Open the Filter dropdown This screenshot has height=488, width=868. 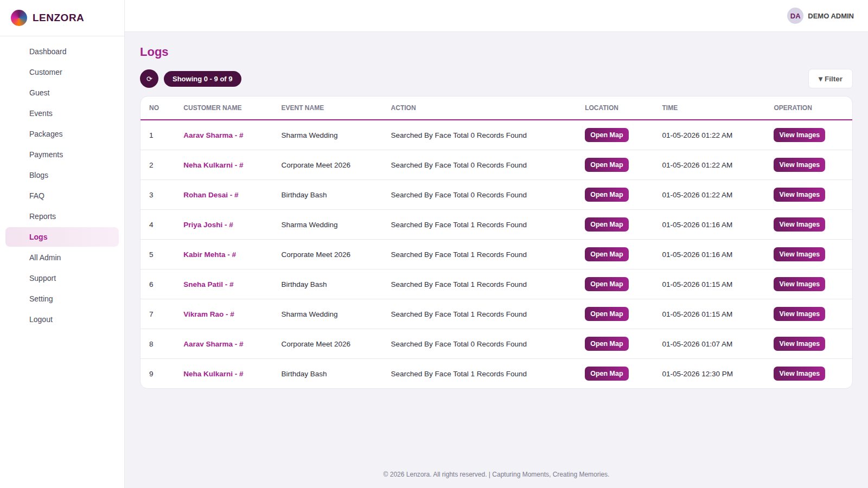(830, 79)
